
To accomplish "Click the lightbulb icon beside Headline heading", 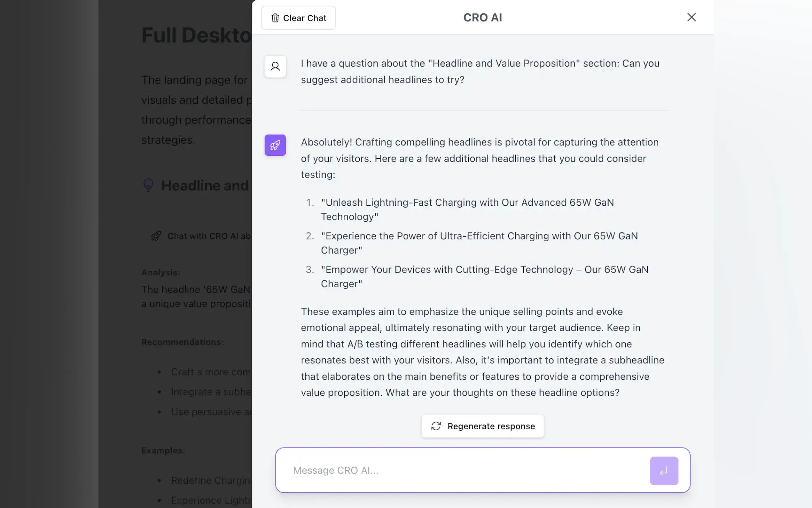I will click(x=148, y=185).
